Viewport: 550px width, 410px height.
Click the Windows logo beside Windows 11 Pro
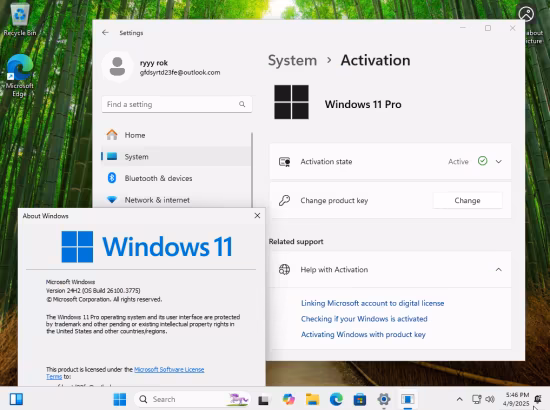point(291,102)
